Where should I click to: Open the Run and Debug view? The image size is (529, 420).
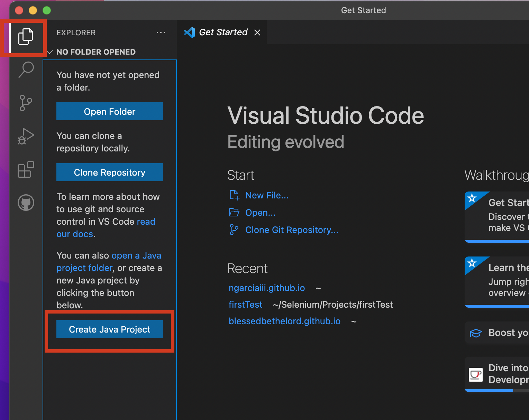point(26,136)
